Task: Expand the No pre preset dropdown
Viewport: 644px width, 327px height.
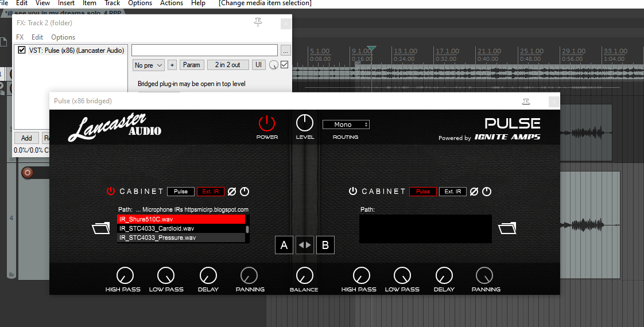Action: [x=148, y=65]
